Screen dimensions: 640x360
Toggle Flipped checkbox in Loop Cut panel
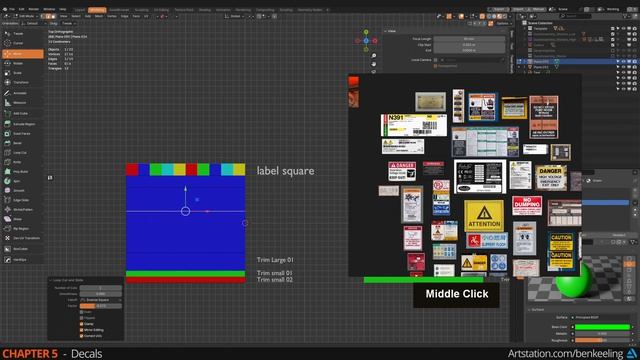point(82,318)
